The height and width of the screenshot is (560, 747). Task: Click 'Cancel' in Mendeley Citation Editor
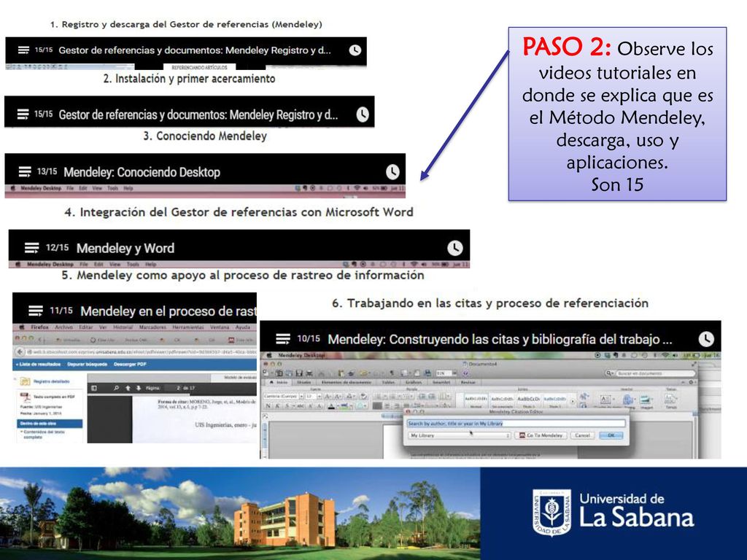(582, 435)
